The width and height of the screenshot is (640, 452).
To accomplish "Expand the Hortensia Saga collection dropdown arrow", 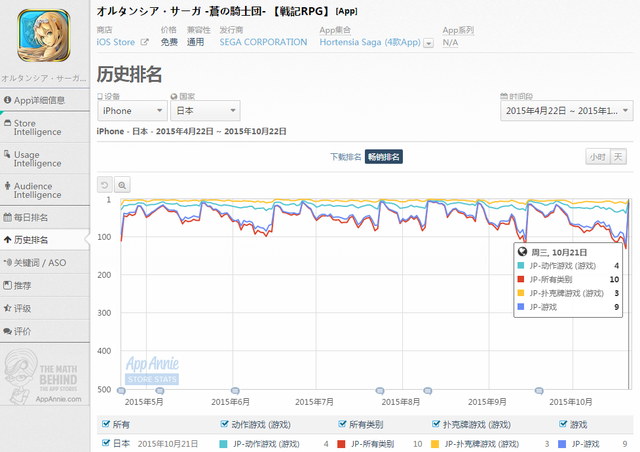I will [428, 43].
